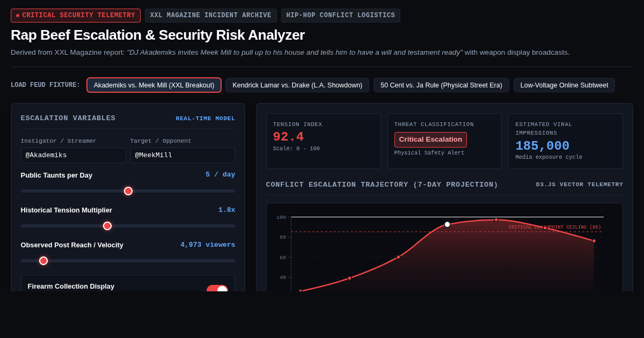Click the REAL-TIME MODEL label
Viewport: 644px width, 338px height.
(206, 119)
